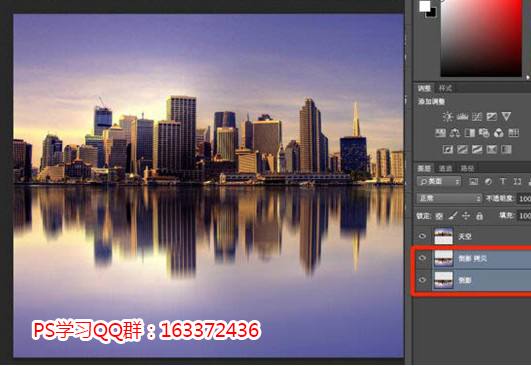Open the 正常 blend mode dropdown

(449, 198)
